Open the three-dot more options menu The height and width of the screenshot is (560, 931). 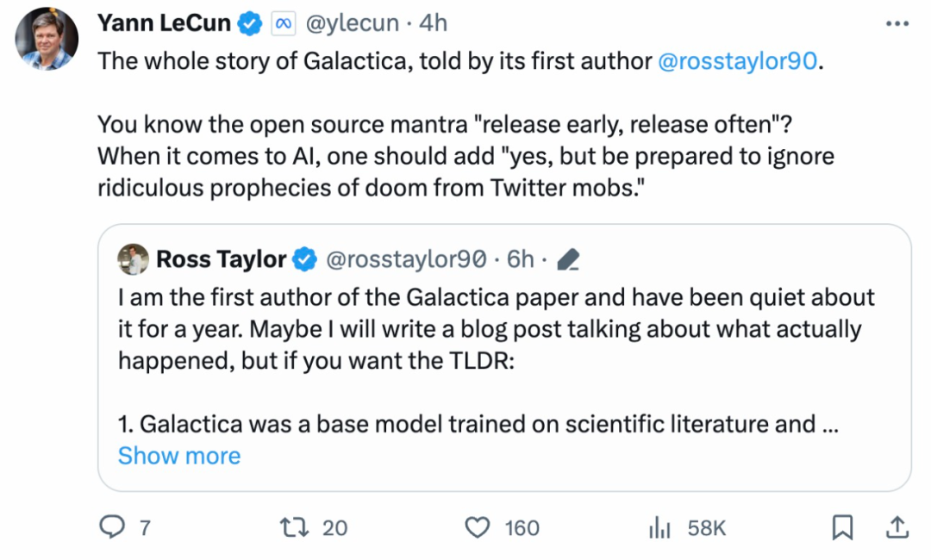coord(897,24)
